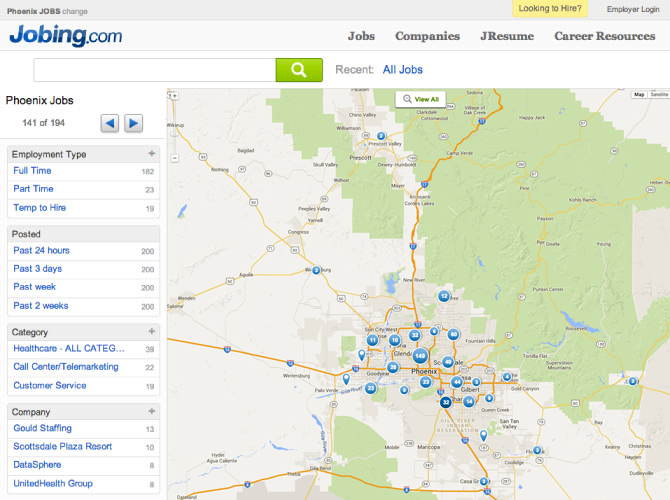The width and height of the screenshot is (670, 500).
Task: Open the Companies menu
Action: [x=427, y=36]
